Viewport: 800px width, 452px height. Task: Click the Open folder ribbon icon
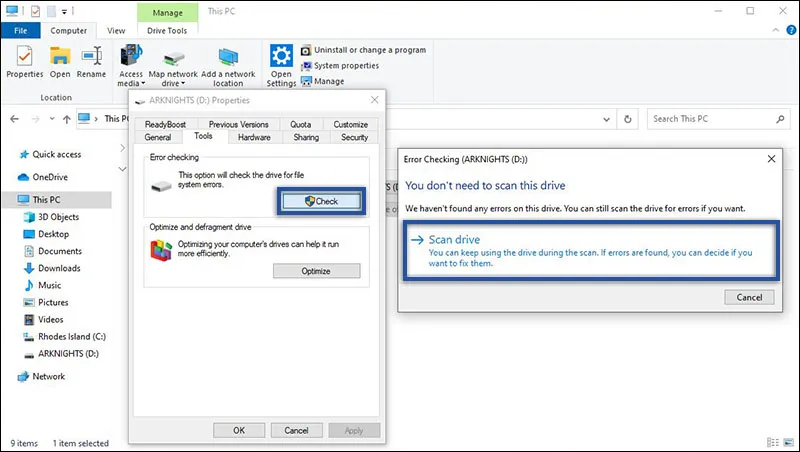(x=60, y=62)
